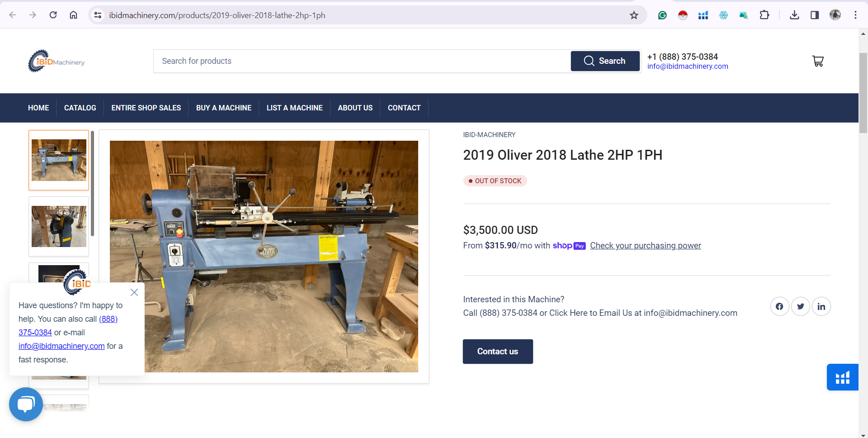Image resolution: width=868 pixels, height=438 pixels.
Task: Close the chat help popup
Action: click(x=134, y=292)
